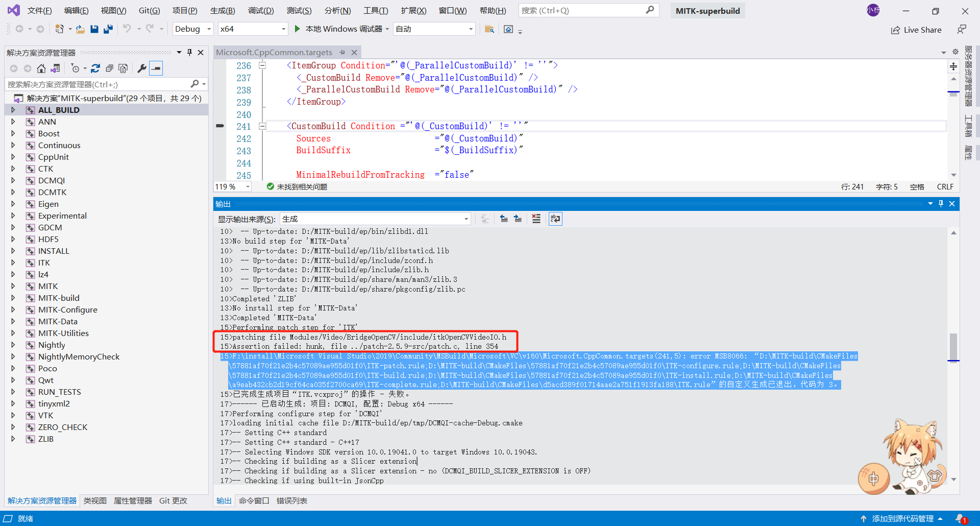This screenshot has height=526, width=980.
Task: Open the Solution Explorer window options dropdown
Action: pyautogui.click(x=179, y=53)
